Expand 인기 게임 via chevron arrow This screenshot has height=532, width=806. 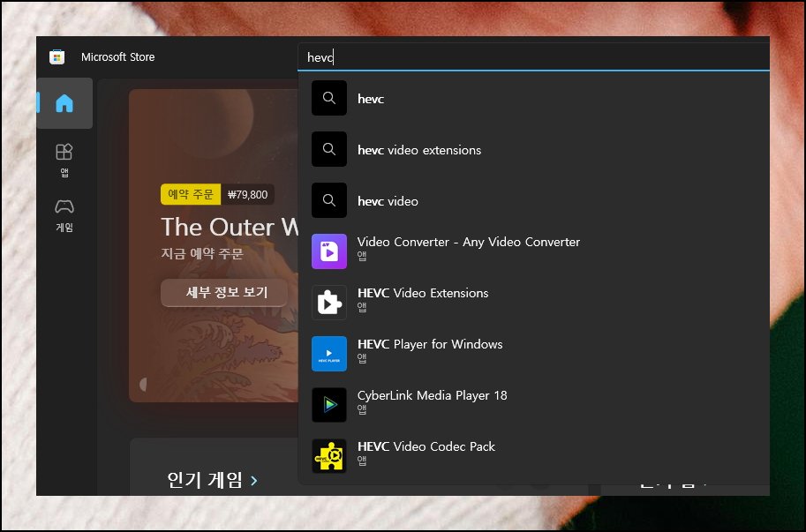click(253, 481)
